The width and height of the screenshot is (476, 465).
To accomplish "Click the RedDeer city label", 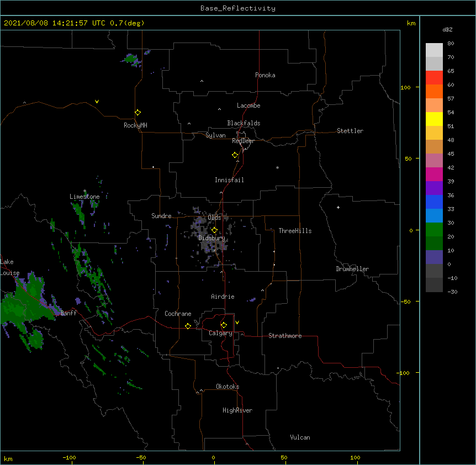I will 243,141.
